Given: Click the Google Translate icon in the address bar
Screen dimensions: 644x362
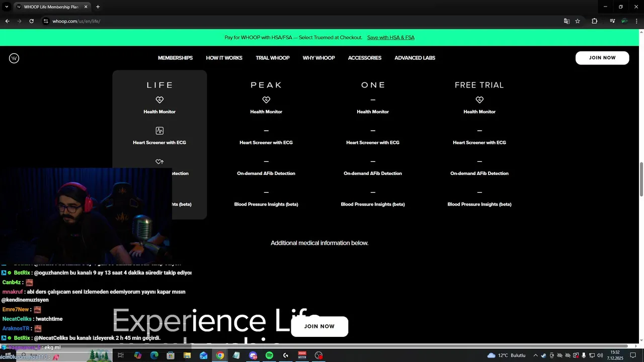Looking at the screenshot, I should 567,21.
